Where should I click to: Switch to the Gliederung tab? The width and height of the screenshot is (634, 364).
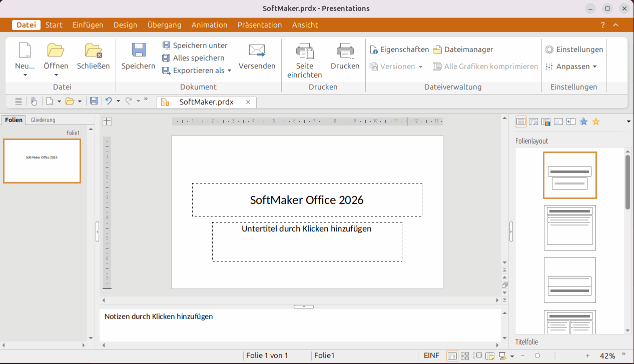(x=43, y=120)
